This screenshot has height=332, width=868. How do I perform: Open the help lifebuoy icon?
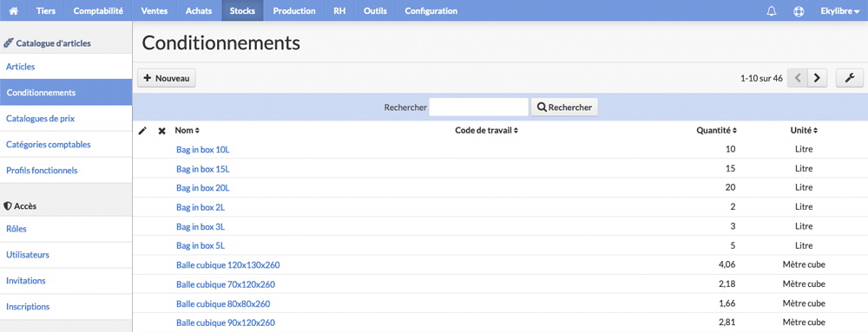799,11
